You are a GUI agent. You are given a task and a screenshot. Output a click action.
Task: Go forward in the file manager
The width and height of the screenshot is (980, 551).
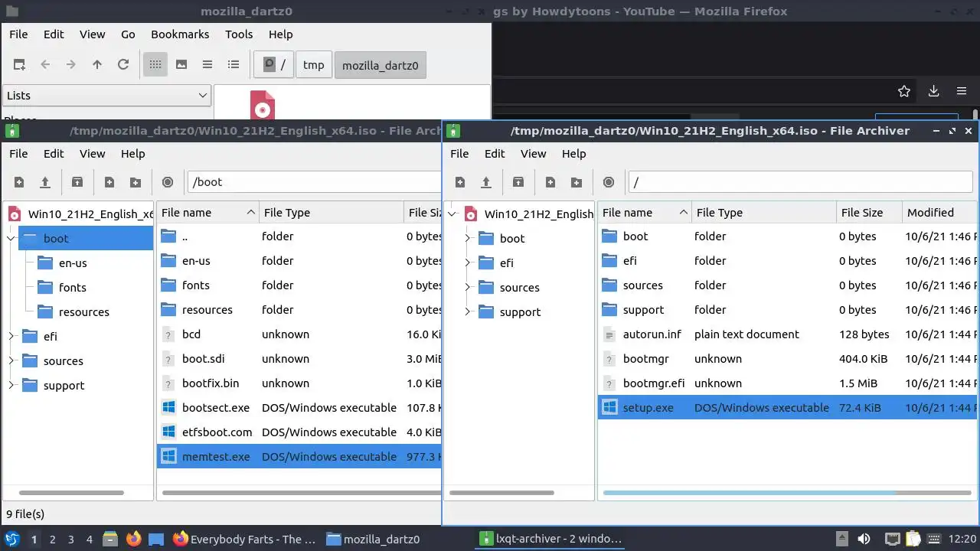tap(71, 65)
